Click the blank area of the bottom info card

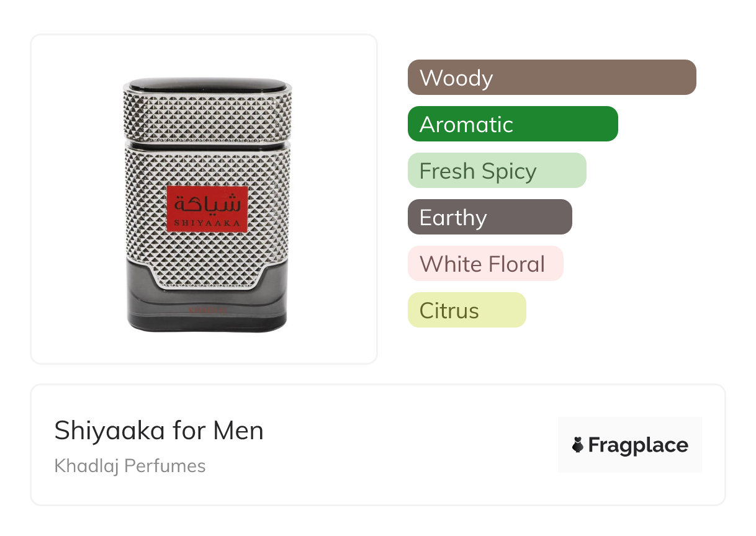click(x=403, y=447)
